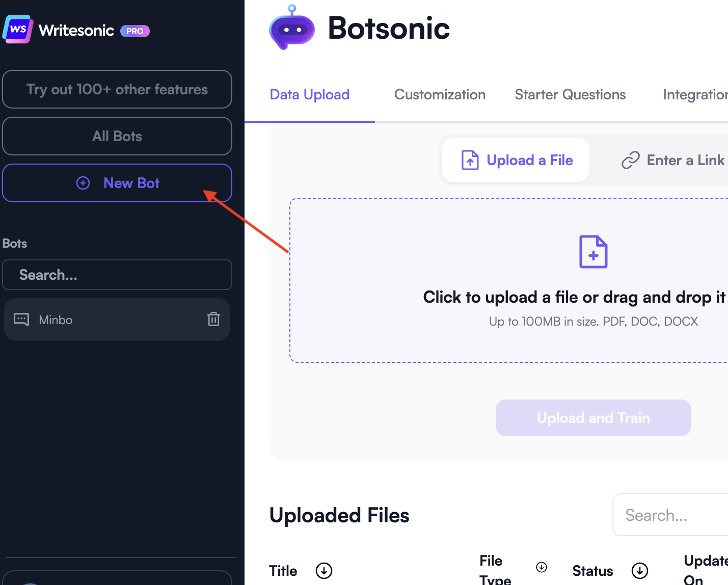Click the Title column header
The height and width of the screenshot is (585, 728).
(x=283, y=571)
